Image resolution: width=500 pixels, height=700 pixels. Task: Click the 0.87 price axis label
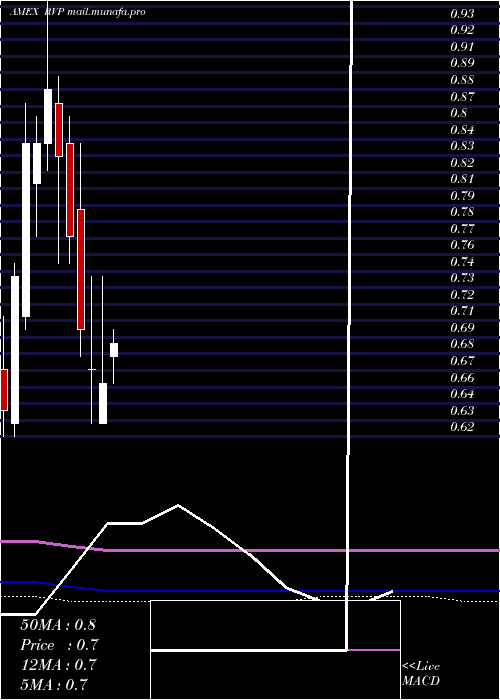click(462, 96)
